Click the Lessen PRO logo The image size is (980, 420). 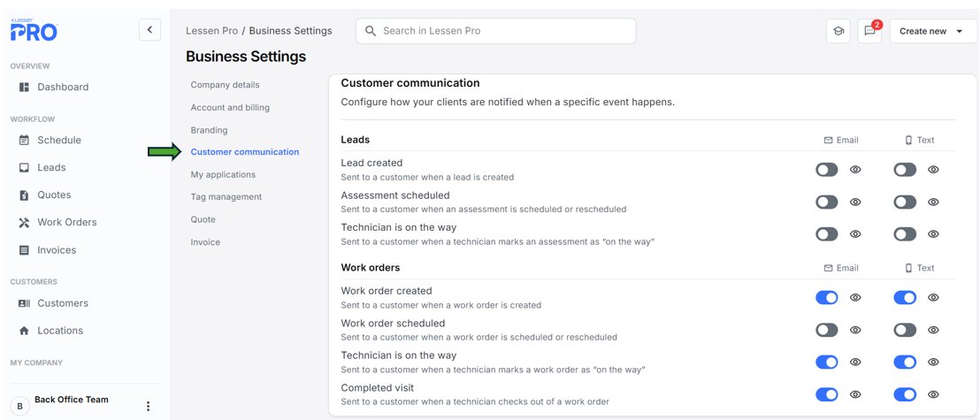(x=34, y=29)
